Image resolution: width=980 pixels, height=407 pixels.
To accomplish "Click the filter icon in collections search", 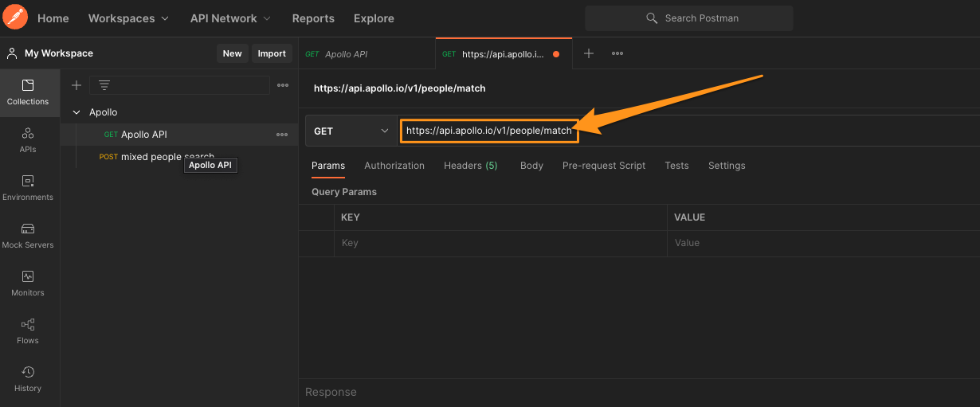I will [x=104, y=85].
